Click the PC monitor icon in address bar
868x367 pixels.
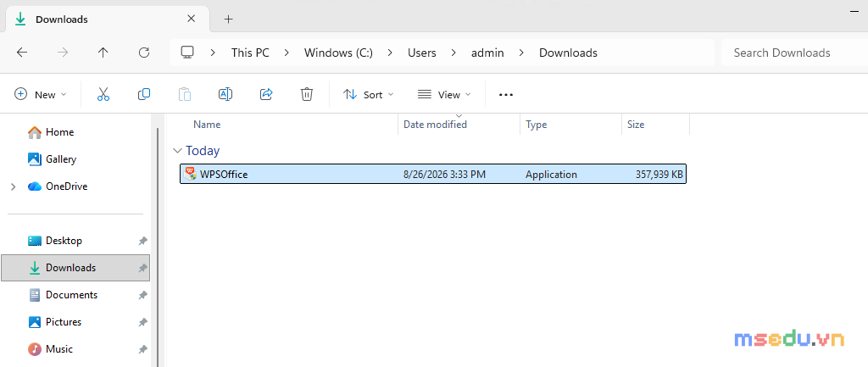(187, 53)
